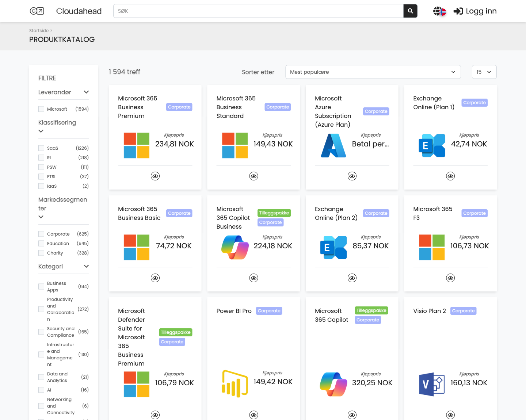
Task: Open the Mest populære sort dropdown
Action: tap(373, 72)
